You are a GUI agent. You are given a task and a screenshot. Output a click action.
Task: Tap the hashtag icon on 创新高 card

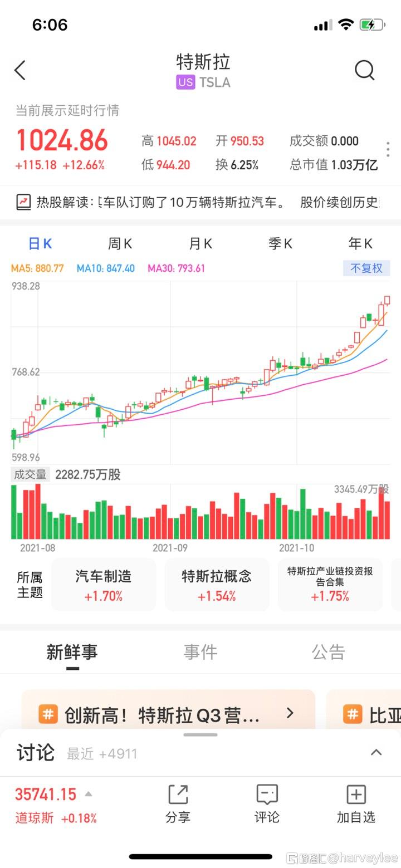click(48, 714)
